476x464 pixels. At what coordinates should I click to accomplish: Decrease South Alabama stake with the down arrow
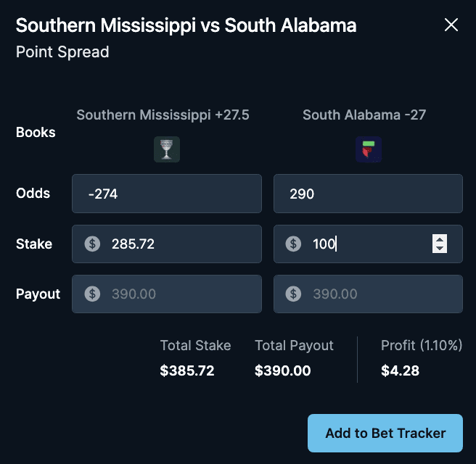[x=440, y=249]
